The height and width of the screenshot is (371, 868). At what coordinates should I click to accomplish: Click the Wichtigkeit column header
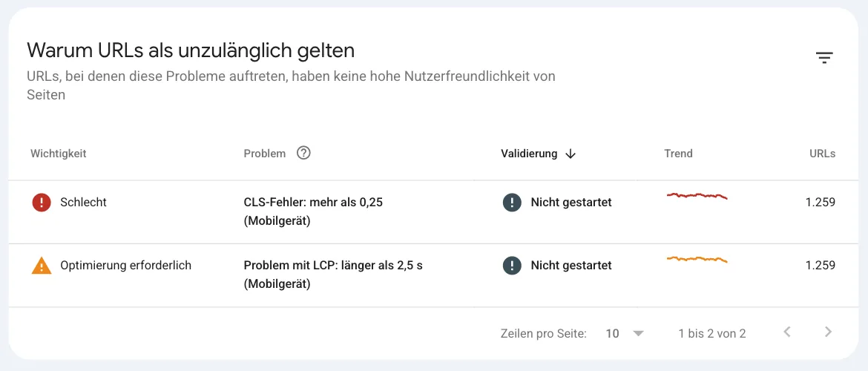coord(59,154)
